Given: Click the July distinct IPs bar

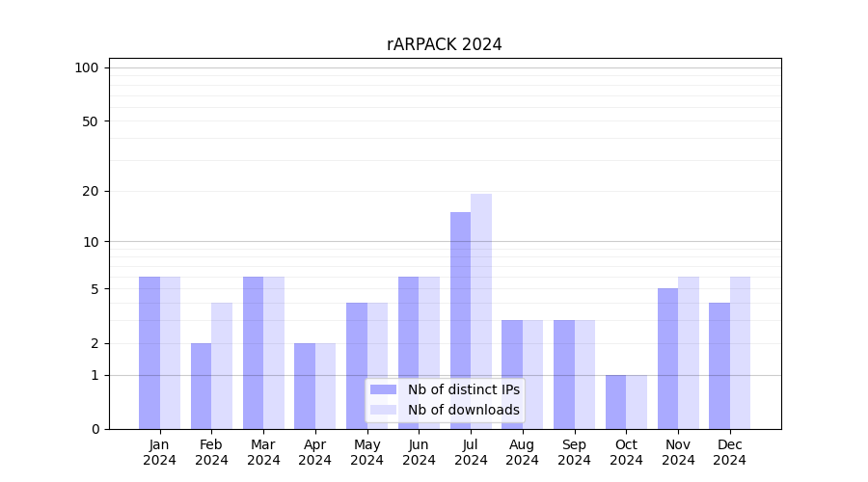Looking at the screenshot, I should 460,320.
